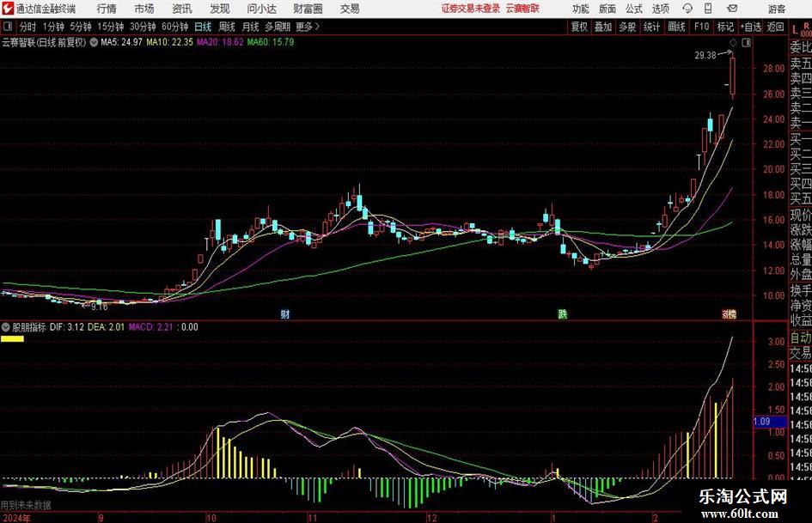The width and height of the screenshot is (812, 523).
Task: Click the 29.38 high price label
Action: click(x=705, y=55)
